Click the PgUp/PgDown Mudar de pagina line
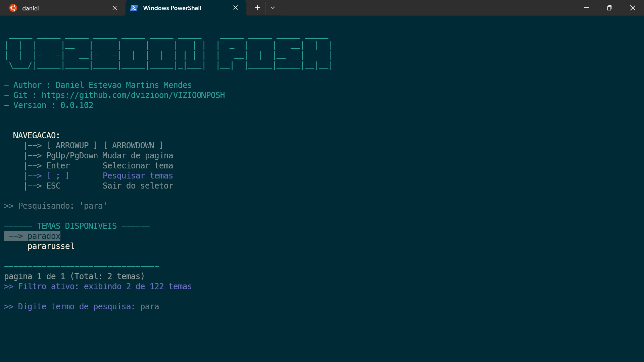This screenshot has height=362, width=644. [98, 156]
